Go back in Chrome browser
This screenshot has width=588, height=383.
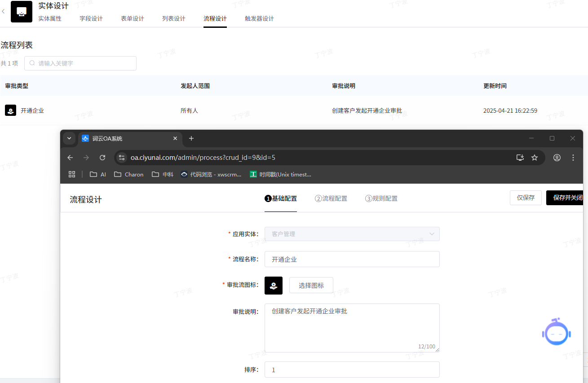tap(70, 158)
